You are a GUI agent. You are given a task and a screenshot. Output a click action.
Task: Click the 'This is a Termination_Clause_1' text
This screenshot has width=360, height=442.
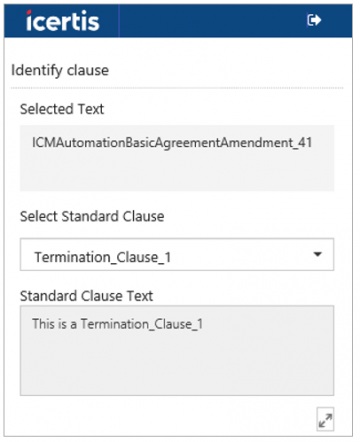(x=117, y=324)
